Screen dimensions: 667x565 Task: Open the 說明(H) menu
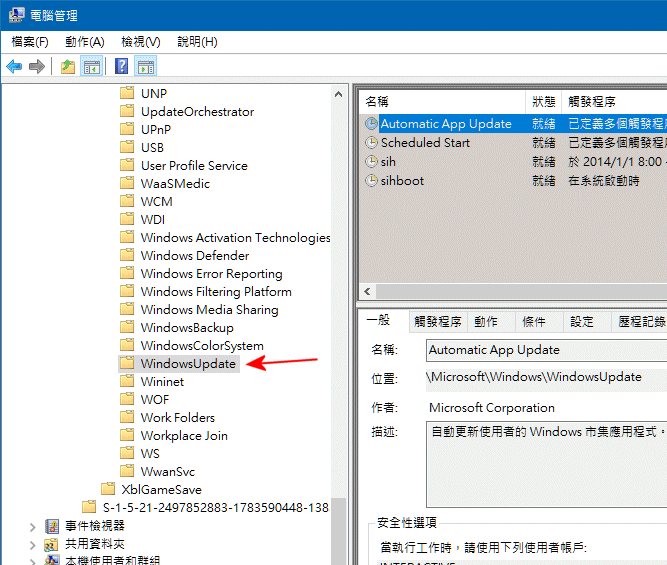(x=197, y=42)
